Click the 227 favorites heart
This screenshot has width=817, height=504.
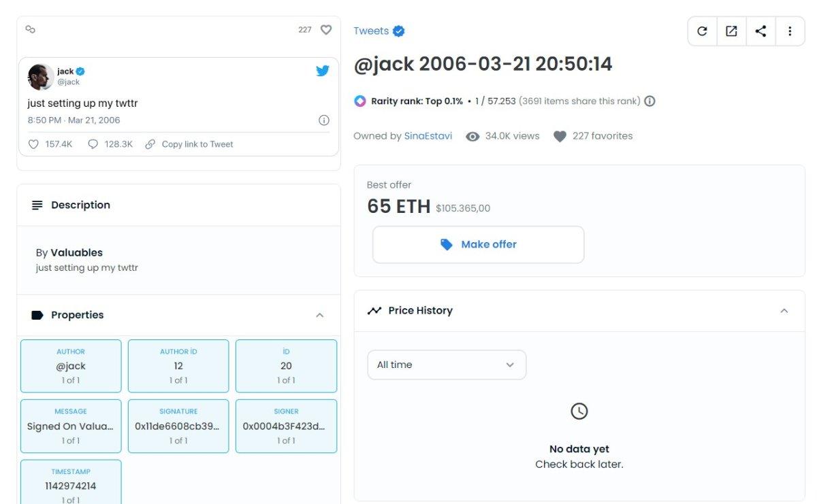[560, 137]
